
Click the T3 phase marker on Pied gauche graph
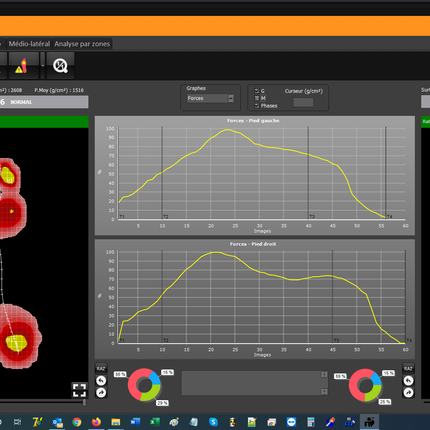312,217
